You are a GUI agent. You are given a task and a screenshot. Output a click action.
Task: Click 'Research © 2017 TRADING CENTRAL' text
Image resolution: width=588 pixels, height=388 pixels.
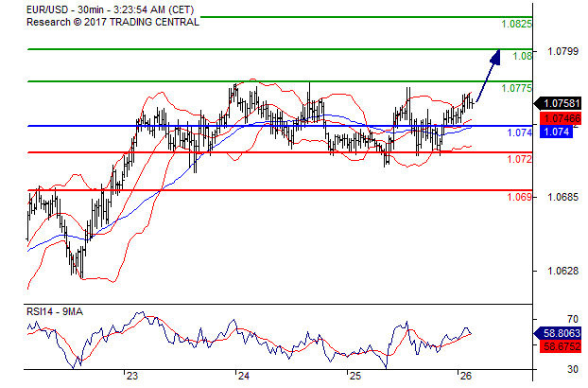click(x=112, y=22)
